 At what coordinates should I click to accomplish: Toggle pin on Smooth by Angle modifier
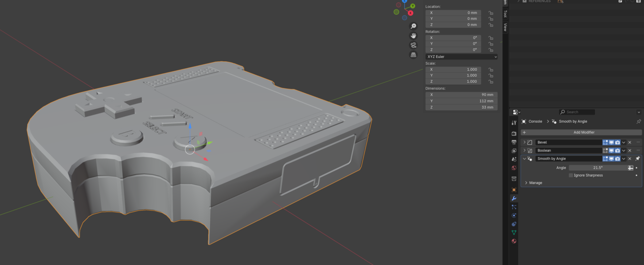tap(637, 158)
